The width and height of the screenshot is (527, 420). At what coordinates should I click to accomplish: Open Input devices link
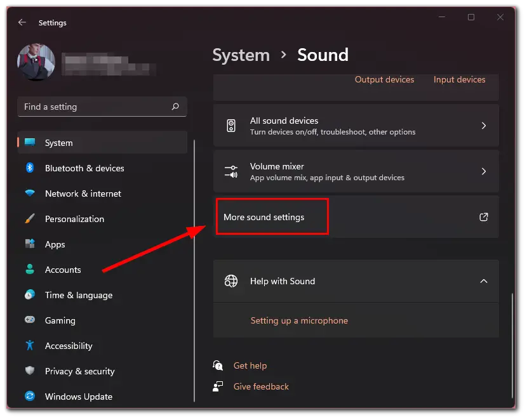tap(460, 79)
